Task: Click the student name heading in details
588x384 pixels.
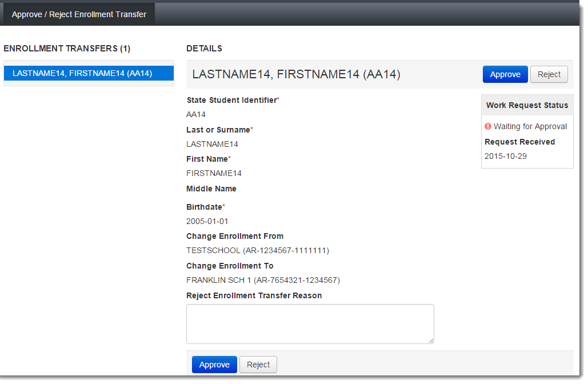Action: pos(296,74)
